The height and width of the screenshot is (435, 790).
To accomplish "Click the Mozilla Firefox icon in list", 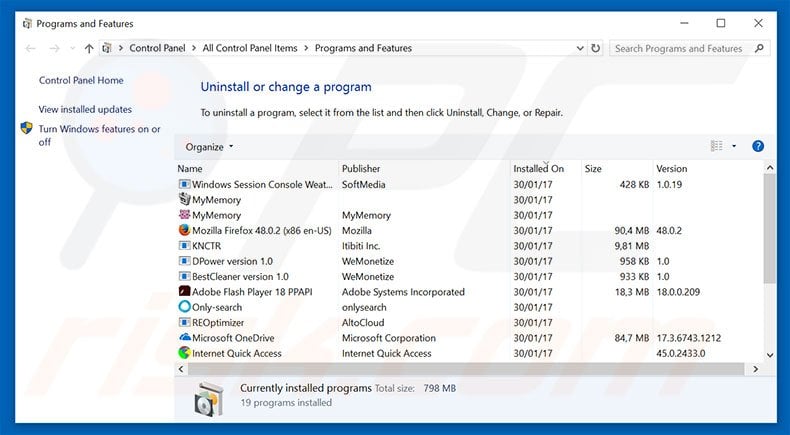I will tap(185, 230).
